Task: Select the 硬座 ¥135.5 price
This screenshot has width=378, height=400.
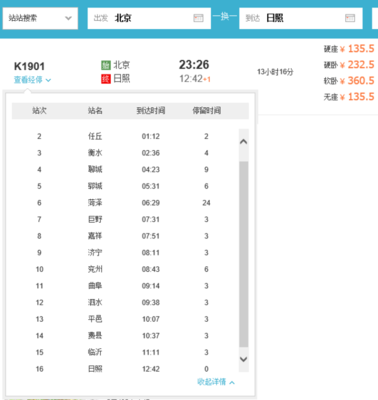Action: coord(349,49)
